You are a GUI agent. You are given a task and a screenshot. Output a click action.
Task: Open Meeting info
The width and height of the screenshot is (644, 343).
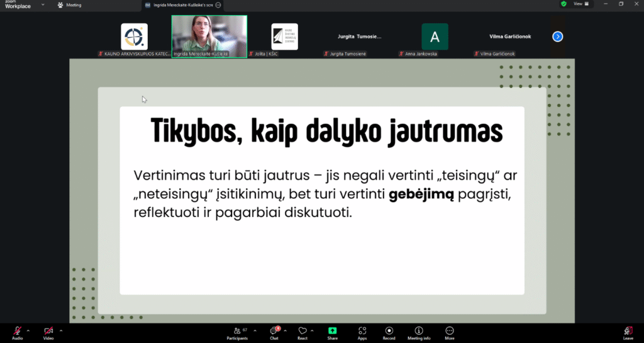pyautogui.click(x=419, y=332)
